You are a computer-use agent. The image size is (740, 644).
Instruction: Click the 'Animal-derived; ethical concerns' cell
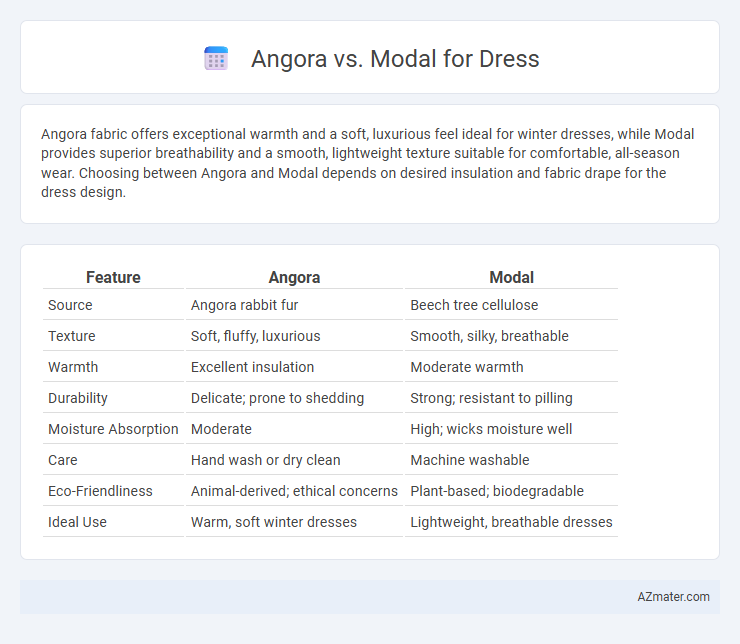point(294,491)
